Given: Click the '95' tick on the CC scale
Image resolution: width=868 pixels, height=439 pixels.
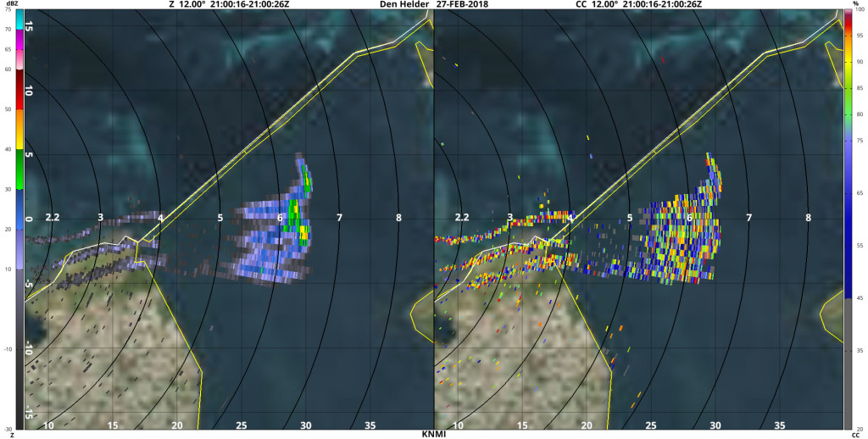Looking at the screenshot, I should [860, 36].
